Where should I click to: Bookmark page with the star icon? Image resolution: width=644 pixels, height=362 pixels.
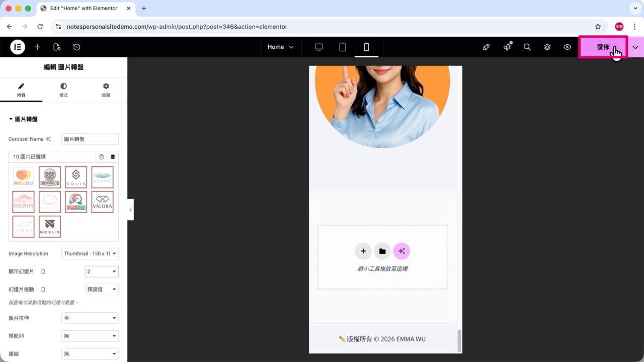click(598, 26)
